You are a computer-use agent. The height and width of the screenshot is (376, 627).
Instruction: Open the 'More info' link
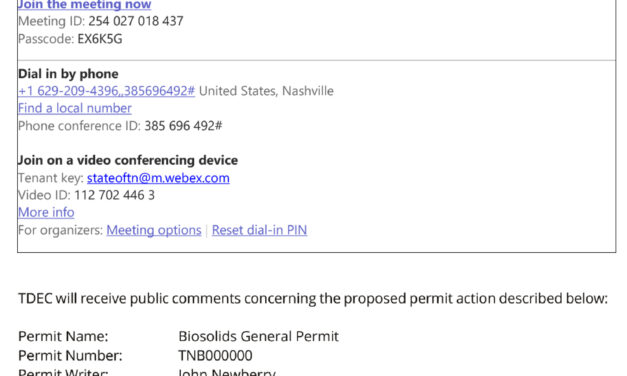[46, 212]
